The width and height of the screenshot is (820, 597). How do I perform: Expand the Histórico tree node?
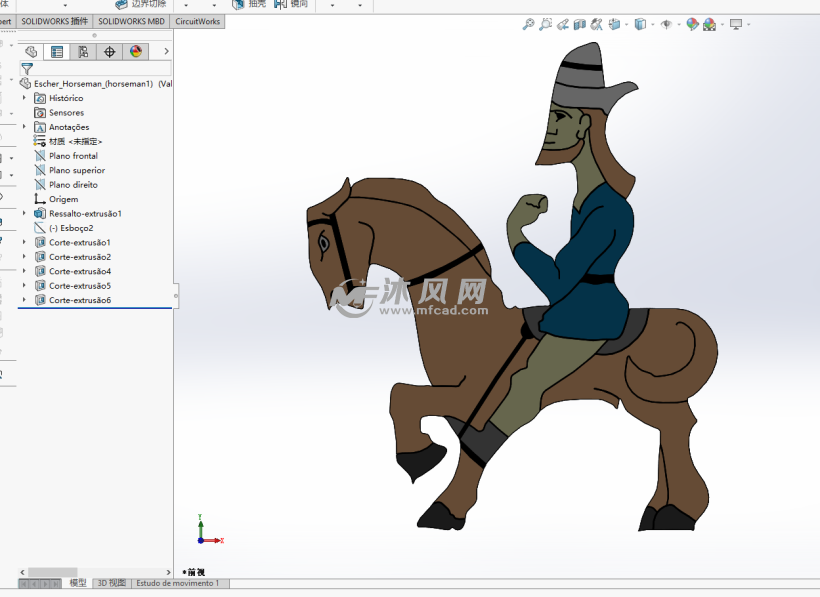pyautogui.click(x=25, y=98)
